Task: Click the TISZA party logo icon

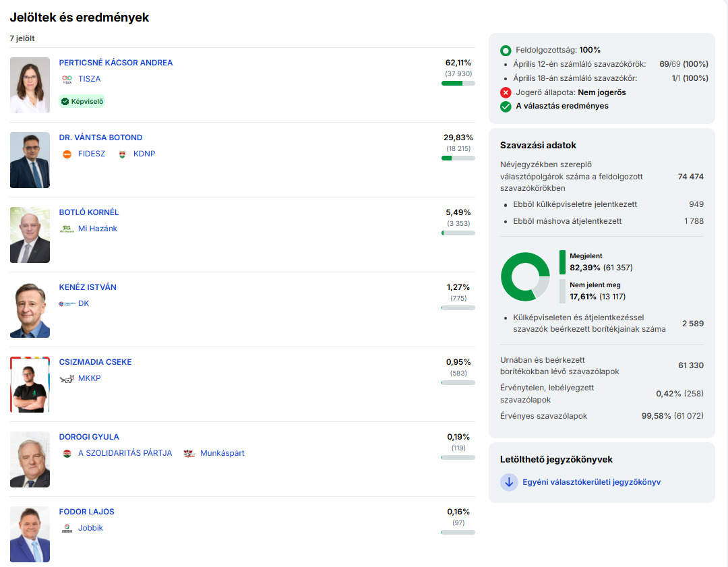Action: [x=67, y=79]
